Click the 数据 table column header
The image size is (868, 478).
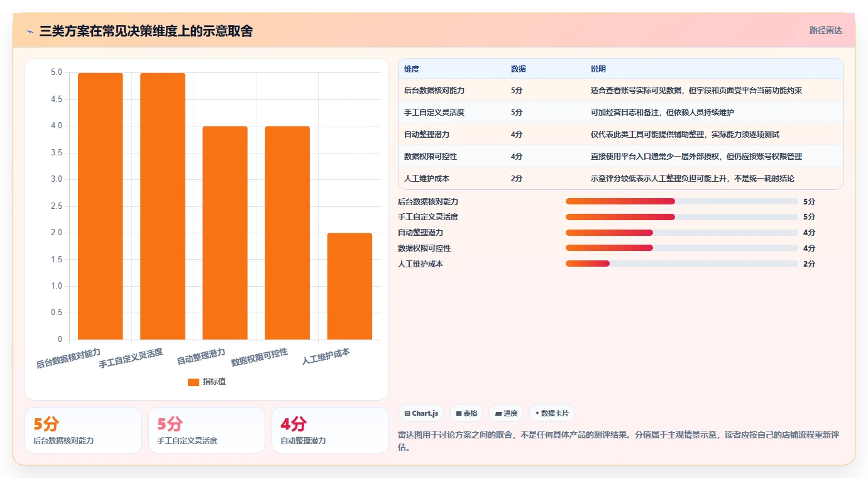tap(519, 69)
